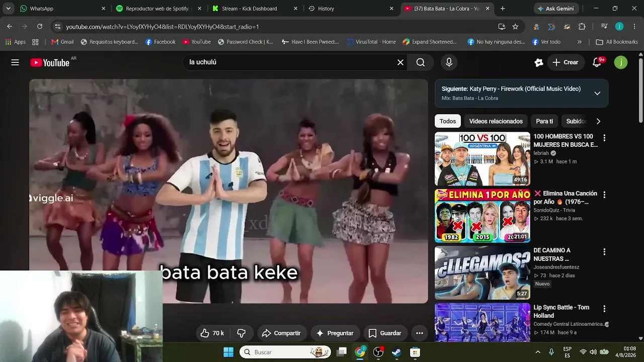Image resolution: width=644 pixels, height=362 pixels.
Task: Show hidden bookmarks with double chevron
Action: click(x=580, y=42)
